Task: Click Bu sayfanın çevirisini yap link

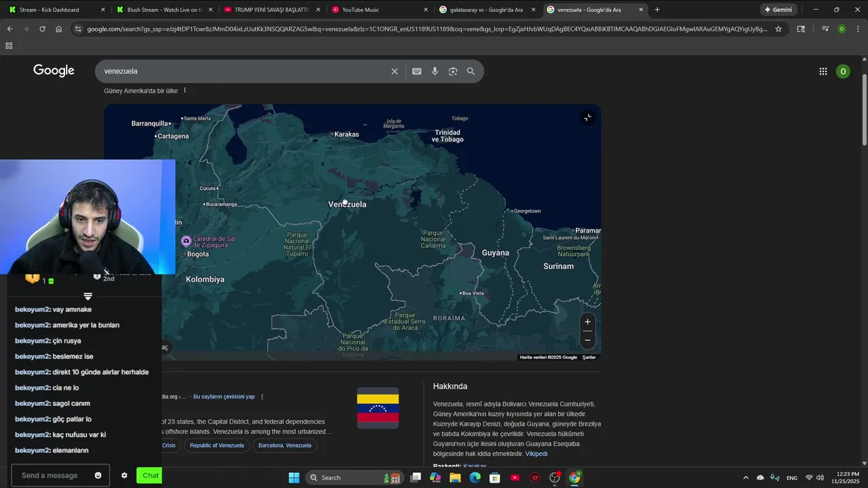Action: click(224, 396)
